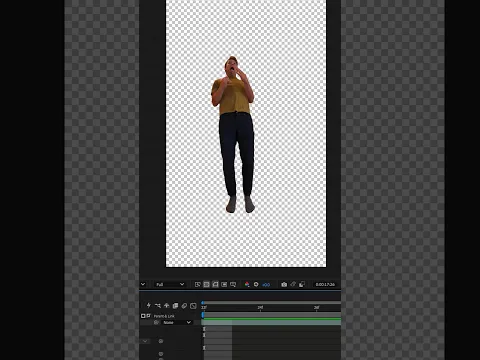The height and width of the screenshot is (360, 480).
Task: Click the person in composition viewer
Action: click(234, 135)
